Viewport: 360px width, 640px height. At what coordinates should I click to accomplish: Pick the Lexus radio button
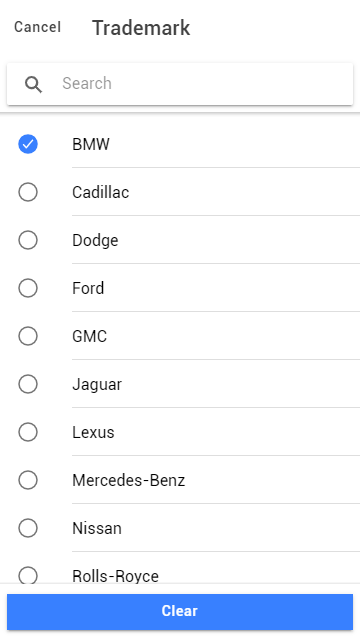tap(28, 432)
